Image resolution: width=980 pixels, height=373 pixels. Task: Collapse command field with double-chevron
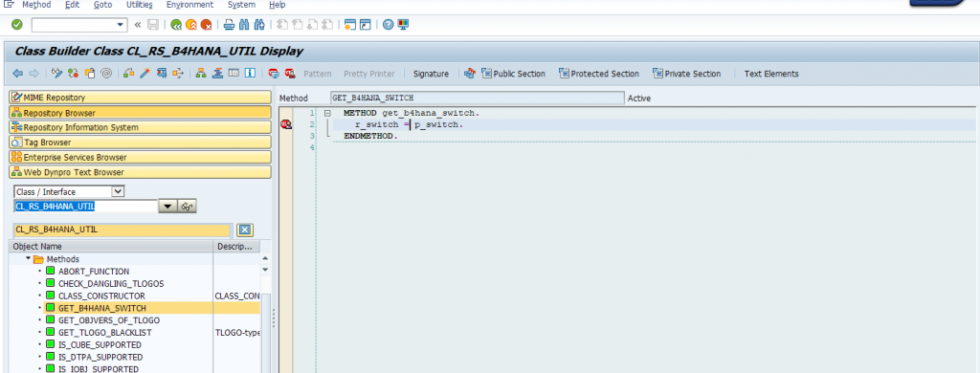click(138, 24)
